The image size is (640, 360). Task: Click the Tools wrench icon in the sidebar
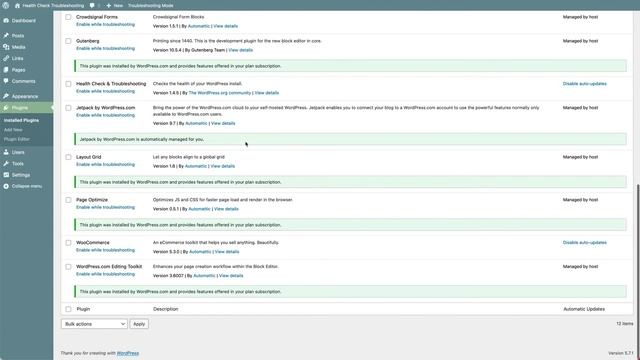6,164
